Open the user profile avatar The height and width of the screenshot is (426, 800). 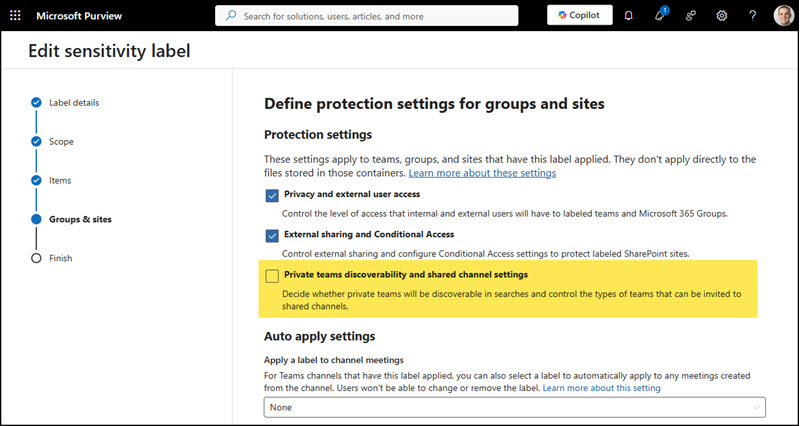pos(784,16)
